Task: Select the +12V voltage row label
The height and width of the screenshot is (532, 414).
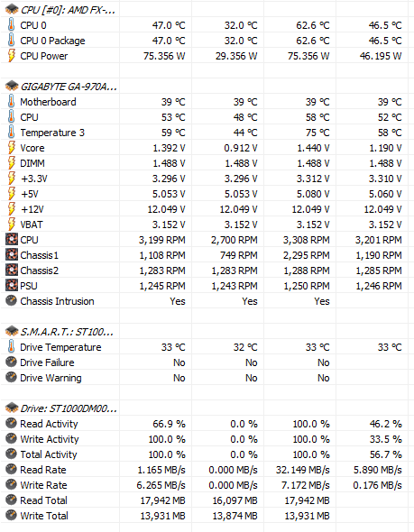Action: coord(32,209)
